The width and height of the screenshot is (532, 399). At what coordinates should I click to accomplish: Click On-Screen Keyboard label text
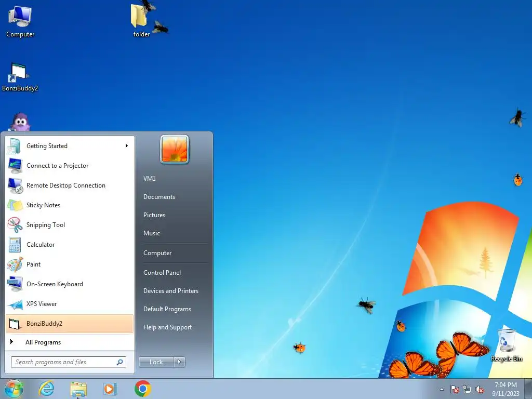pos(55,284)
